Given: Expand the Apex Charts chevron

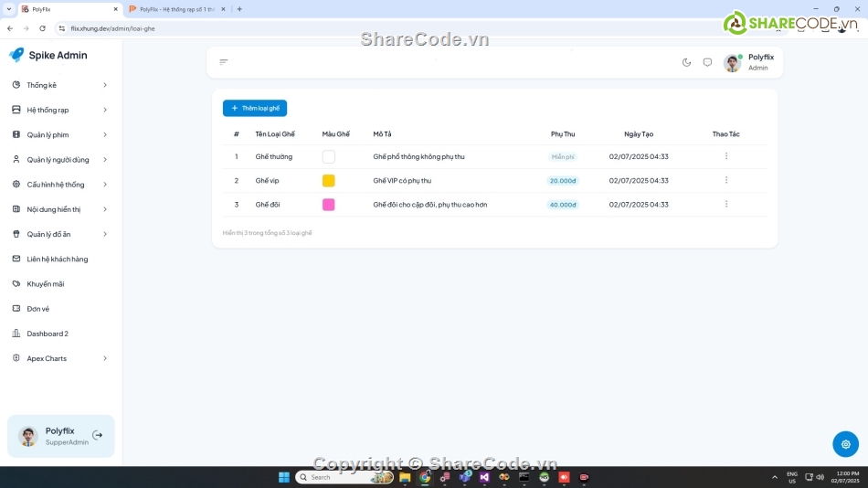Looking at the screenshot, I should click(x=105, y=358).
